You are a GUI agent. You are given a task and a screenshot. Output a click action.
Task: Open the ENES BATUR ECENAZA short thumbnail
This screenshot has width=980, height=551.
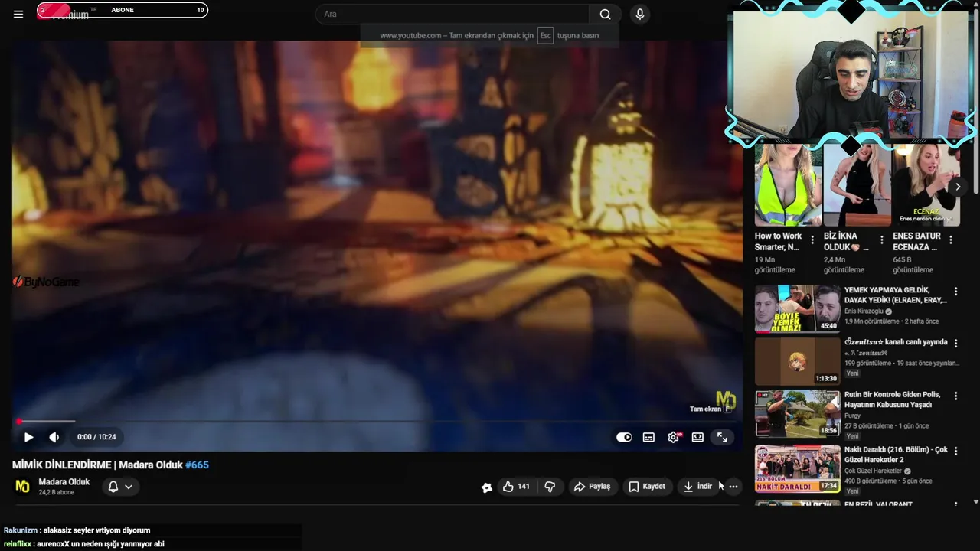(x=926, y=185)
